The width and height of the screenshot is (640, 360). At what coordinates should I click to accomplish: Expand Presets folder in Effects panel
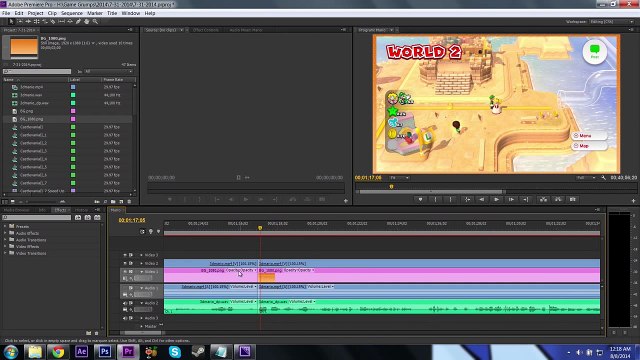tap(5, 226)
